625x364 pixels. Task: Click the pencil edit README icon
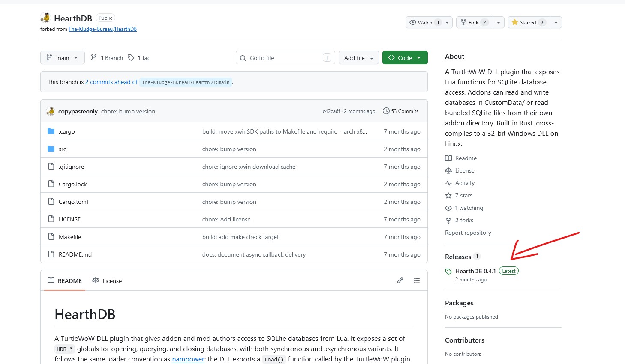(400, 280)
